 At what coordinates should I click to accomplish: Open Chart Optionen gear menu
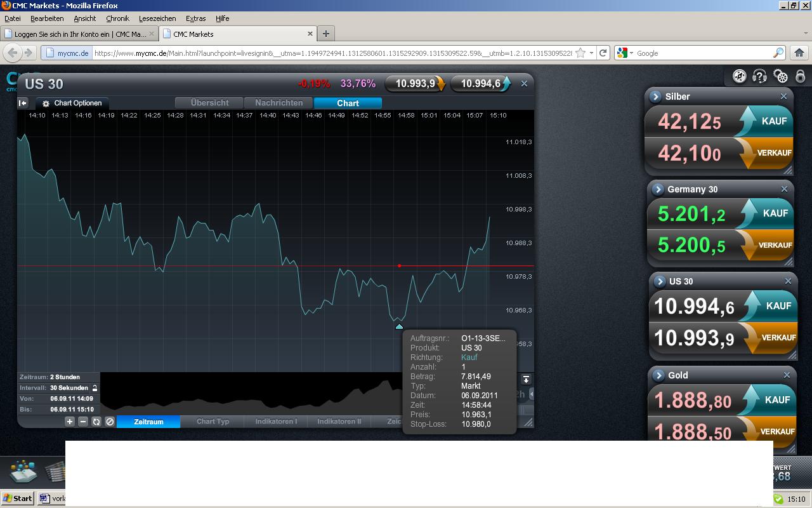(72, 103)
